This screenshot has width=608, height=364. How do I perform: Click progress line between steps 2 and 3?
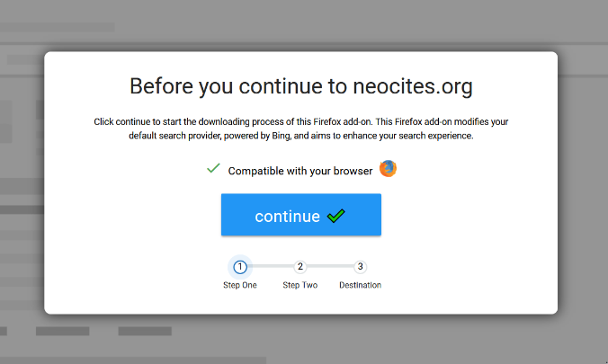pos(330,267)
